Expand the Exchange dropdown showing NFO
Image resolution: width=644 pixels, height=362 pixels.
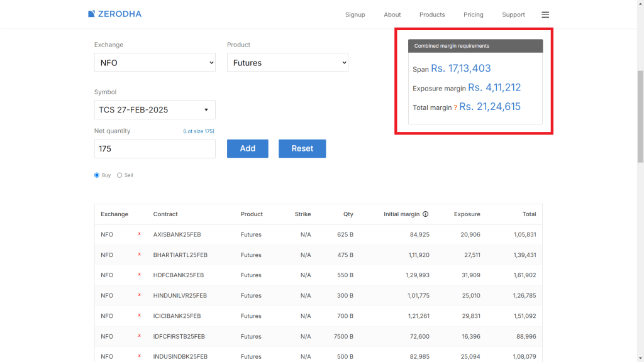click(x=155, y=63)
